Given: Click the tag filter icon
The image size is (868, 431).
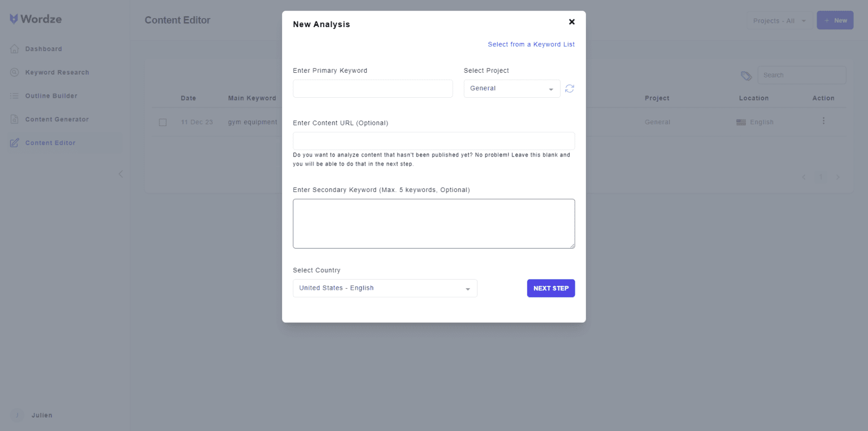Looking at the screenshot, I should coord(746,76).
